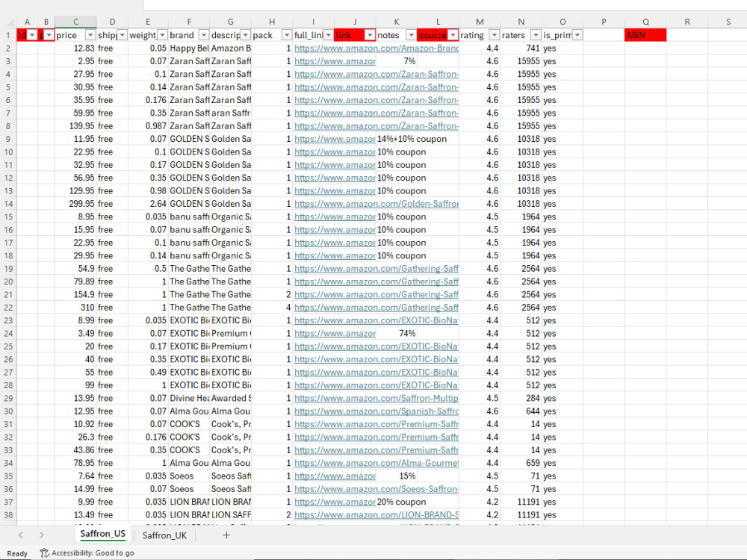Select the price cell 78.95
The width and height of the screenshot is (747, 560).
[75, 463]
